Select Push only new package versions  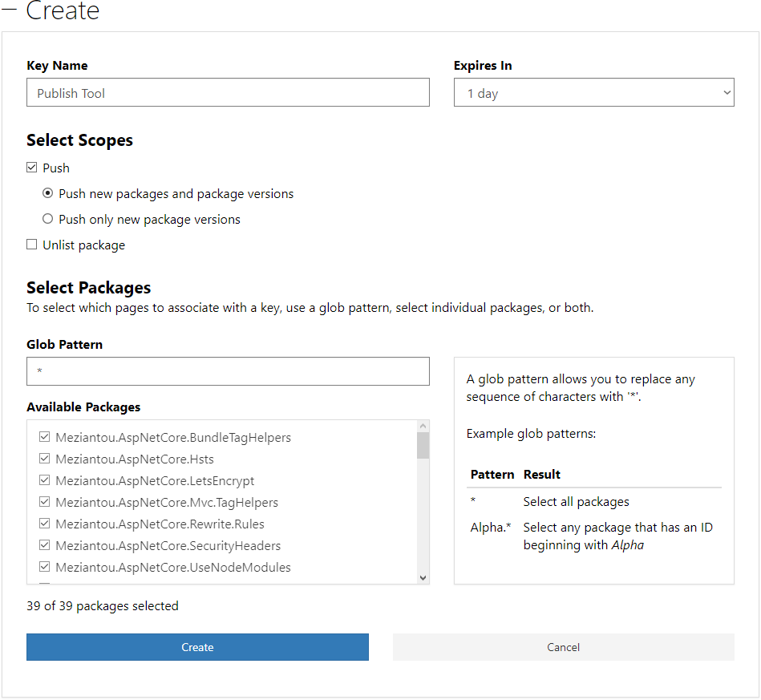pos(48,220)
